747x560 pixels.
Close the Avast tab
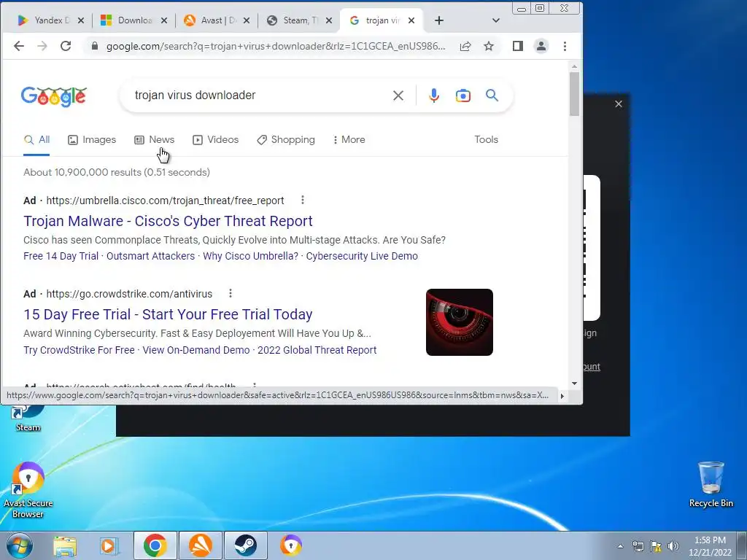[x=247, y=20]
